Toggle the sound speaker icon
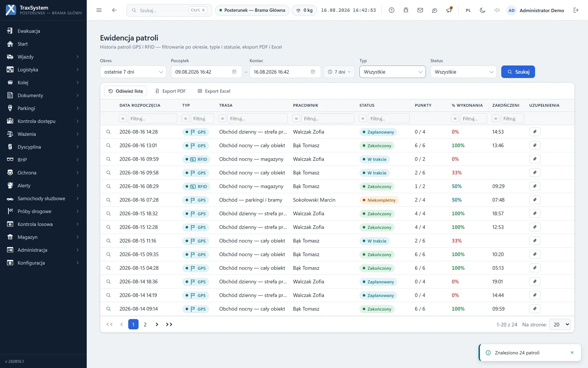Screen dimensions: 588x368 pyautogui.click(x=497, y=10)
